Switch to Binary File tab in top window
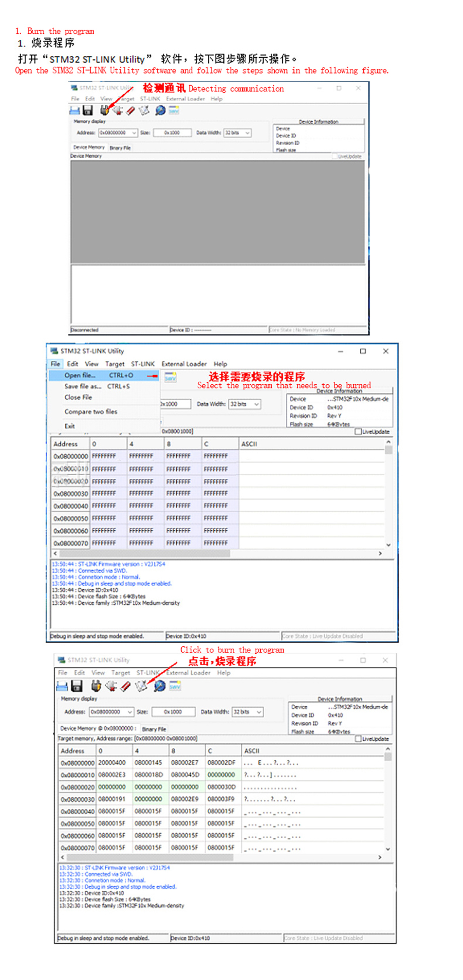Viewport: 463px width, 980px height. (x=120, y=148)
